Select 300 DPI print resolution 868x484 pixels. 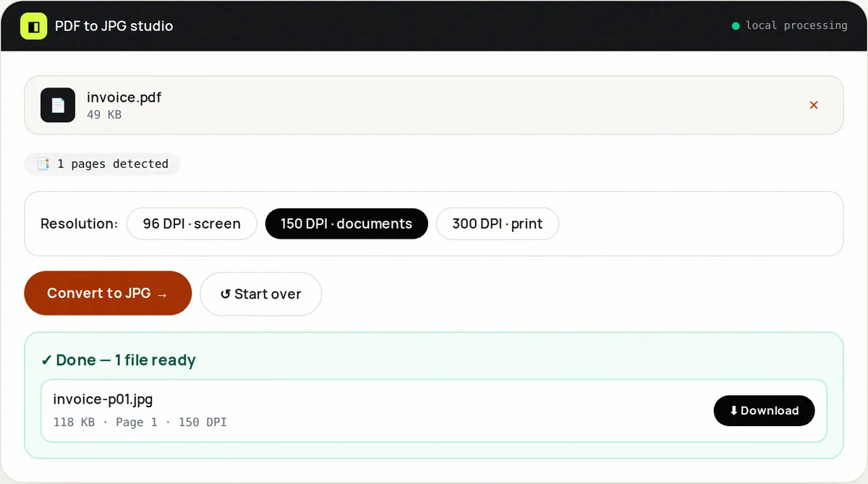coord(498,224)
